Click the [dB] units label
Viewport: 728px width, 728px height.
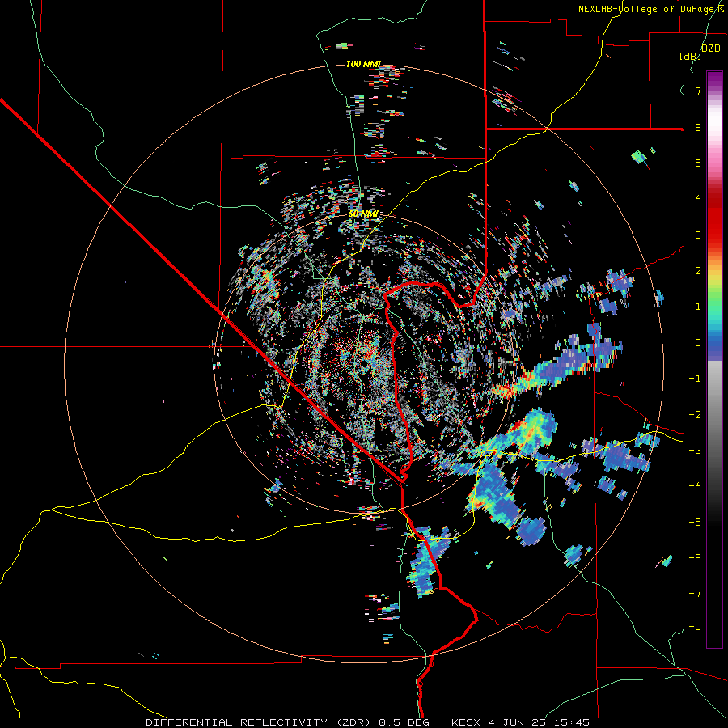690,56
